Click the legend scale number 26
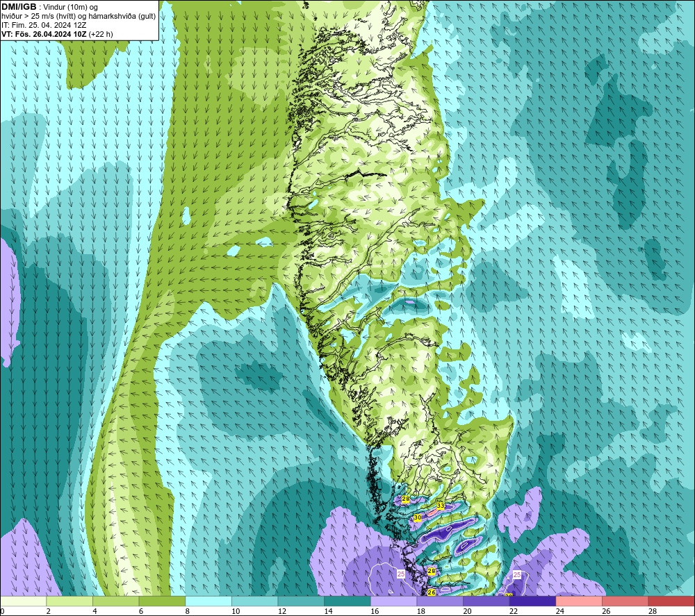This screenshot has width=695, height=616. pos(606,611)
